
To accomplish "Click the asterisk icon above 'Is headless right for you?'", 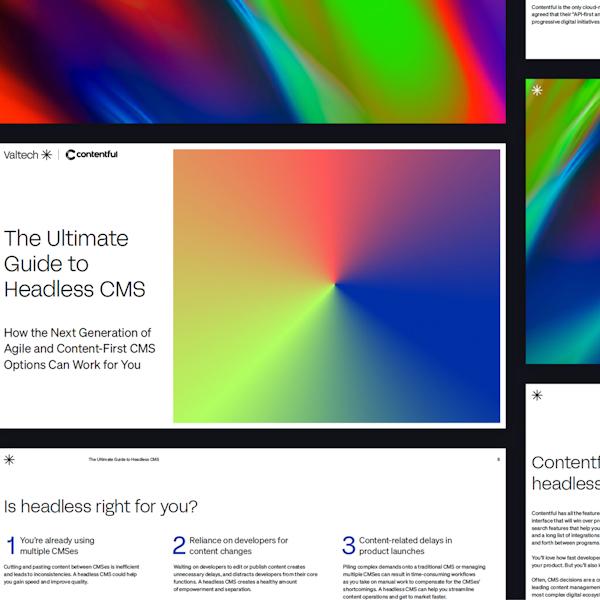I will (x=9, y=460).
